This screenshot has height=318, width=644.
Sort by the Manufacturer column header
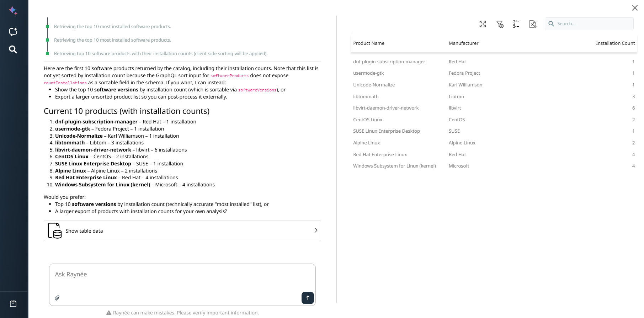tap(463, 43)
